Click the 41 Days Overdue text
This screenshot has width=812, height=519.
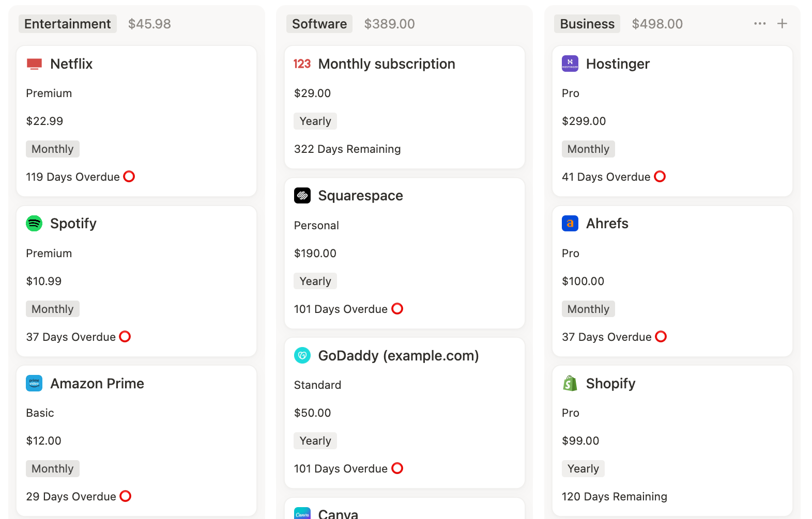(x=606, y=177)
